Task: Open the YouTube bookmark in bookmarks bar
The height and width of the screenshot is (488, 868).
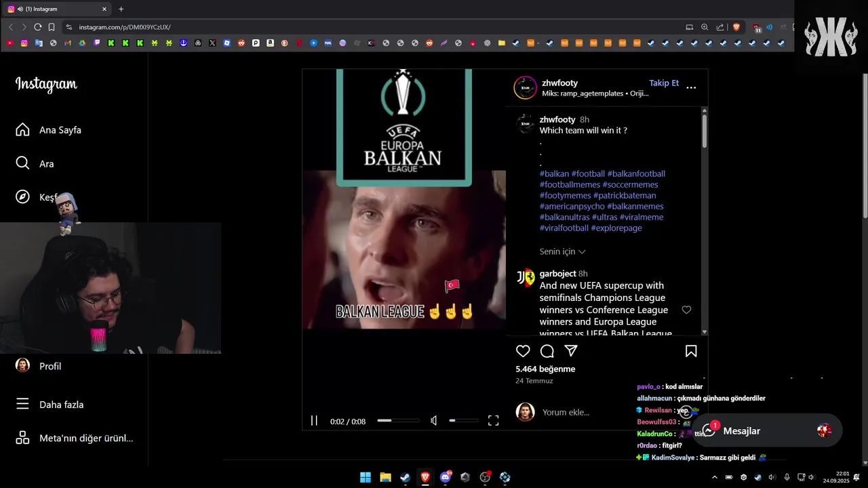Action: pos(9,43)
